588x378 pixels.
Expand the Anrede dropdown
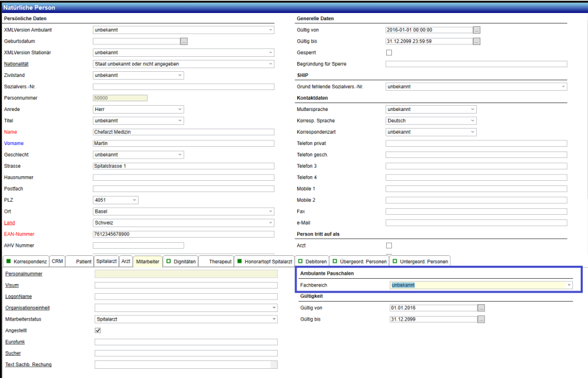coord(180,110)
